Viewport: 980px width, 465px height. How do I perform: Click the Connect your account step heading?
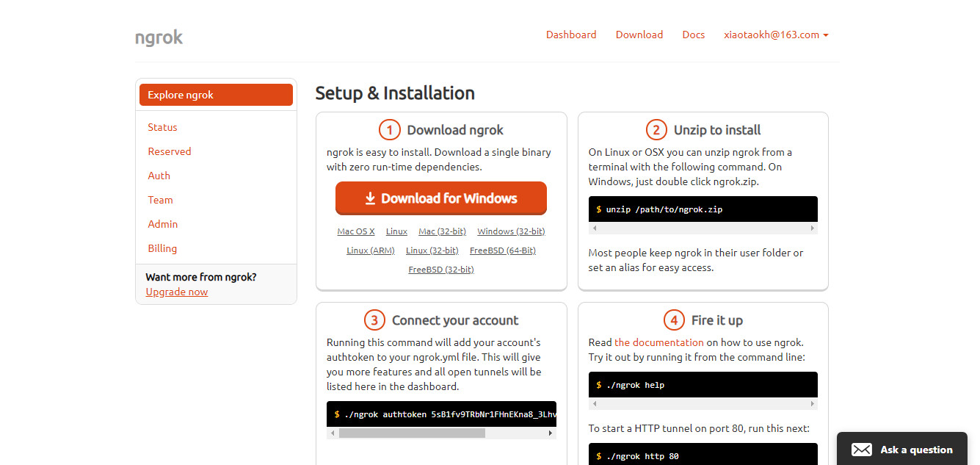click(x=455, y=320)
